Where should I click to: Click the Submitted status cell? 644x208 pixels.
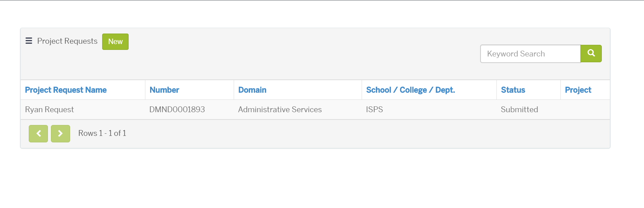click(519, 110)
